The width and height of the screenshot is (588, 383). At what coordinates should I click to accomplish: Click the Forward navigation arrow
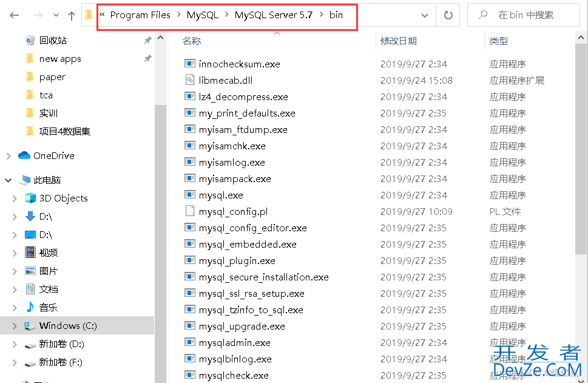pyautogui.click(x=38, y=15)
